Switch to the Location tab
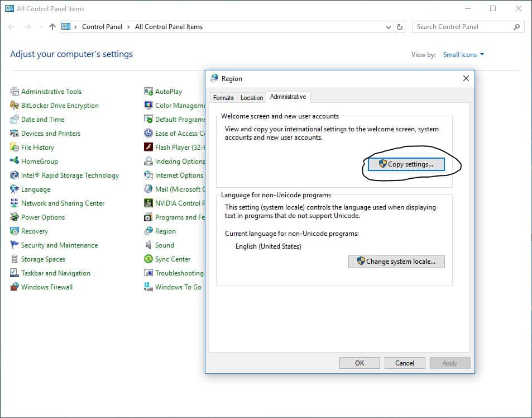532x418 pixels. click(x=252, y=97)
